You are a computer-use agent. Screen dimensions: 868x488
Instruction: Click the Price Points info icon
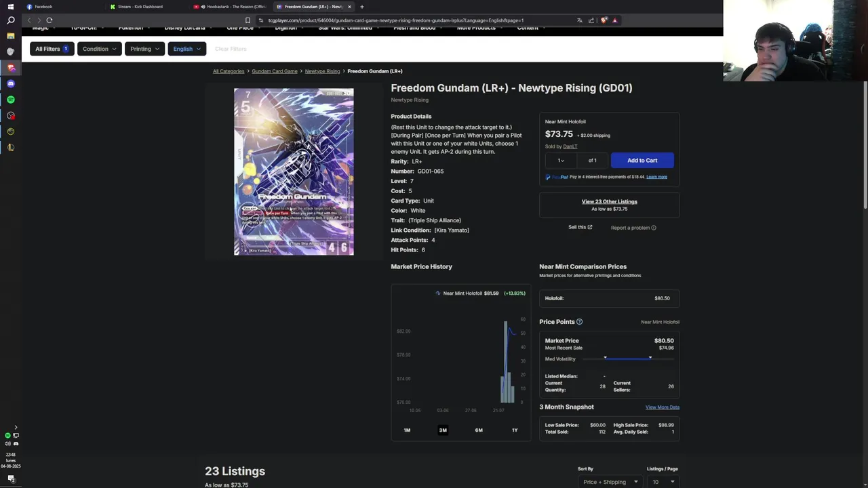[579, 322]
